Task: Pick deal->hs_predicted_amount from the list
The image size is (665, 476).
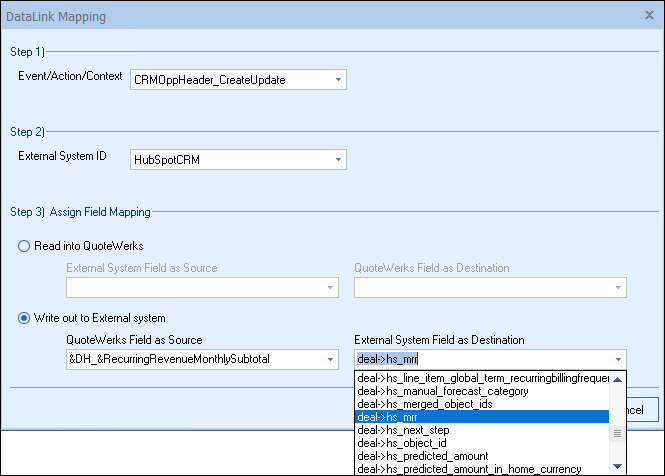Action: (482, 456)
